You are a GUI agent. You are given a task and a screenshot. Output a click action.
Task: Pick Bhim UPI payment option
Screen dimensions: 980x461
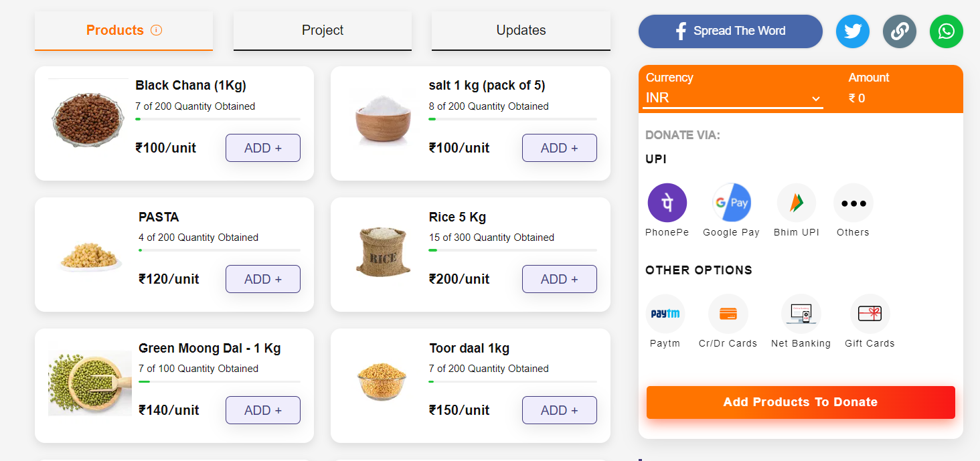(x=797, y=203)
